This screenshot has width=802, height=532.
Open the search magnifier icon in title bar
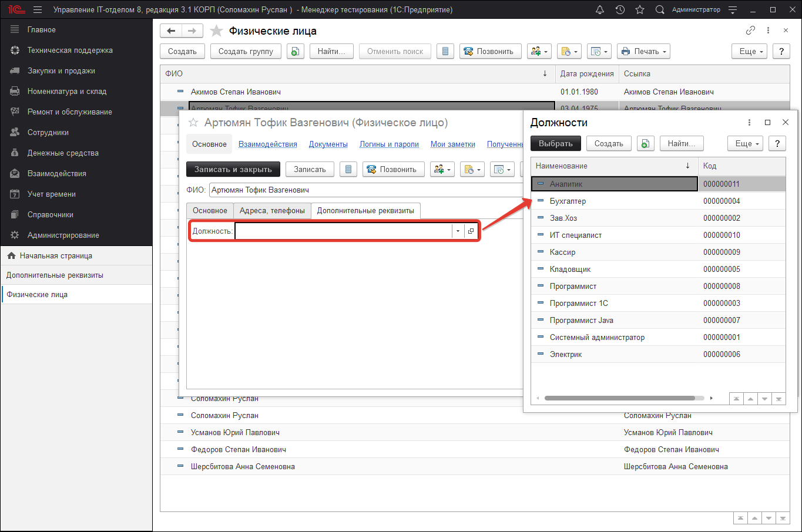click(660, 9)
